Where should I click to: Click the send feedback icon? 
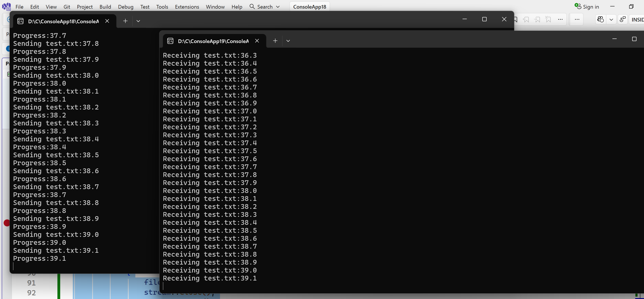[622, 20]
